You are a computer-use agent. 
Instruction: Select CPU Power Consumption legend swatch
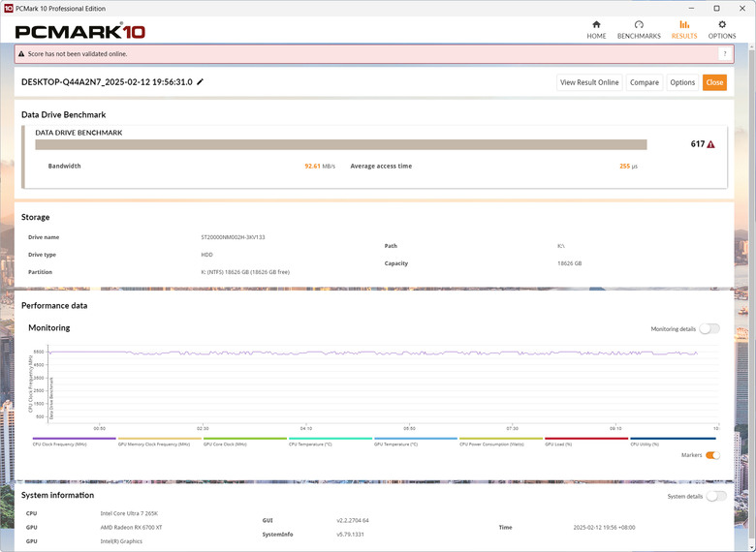501,439
